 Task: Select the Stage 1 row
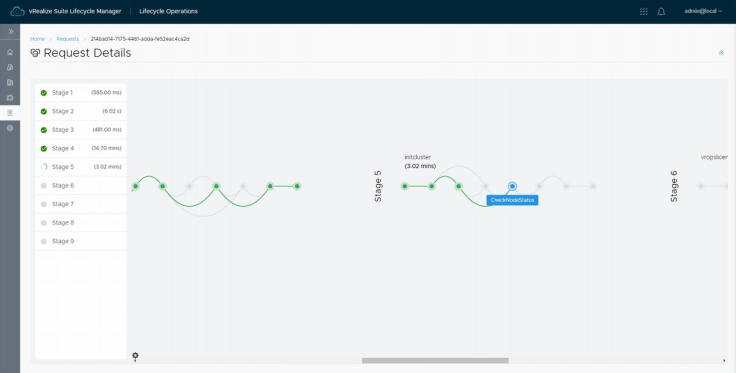pyautogui.click(x=81, y=93)
